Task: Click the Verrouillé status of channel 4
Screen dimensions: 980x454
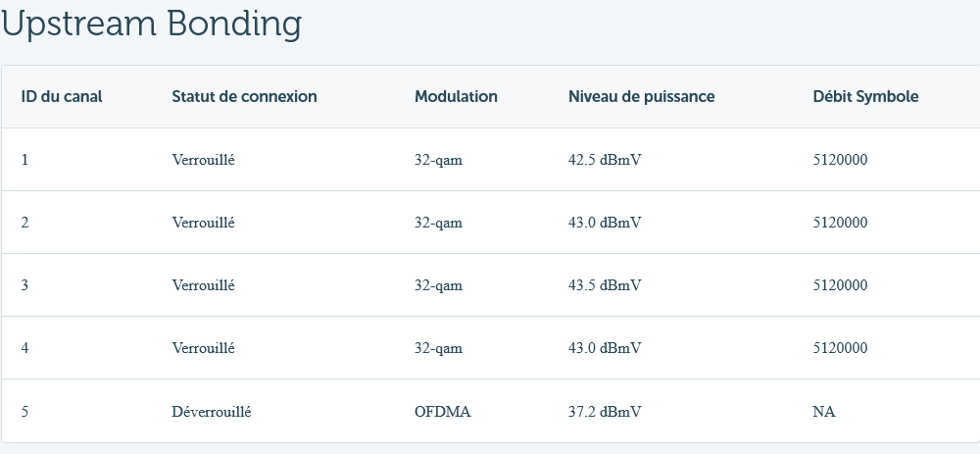Action: pyautogui.click(x=203, y=348)
